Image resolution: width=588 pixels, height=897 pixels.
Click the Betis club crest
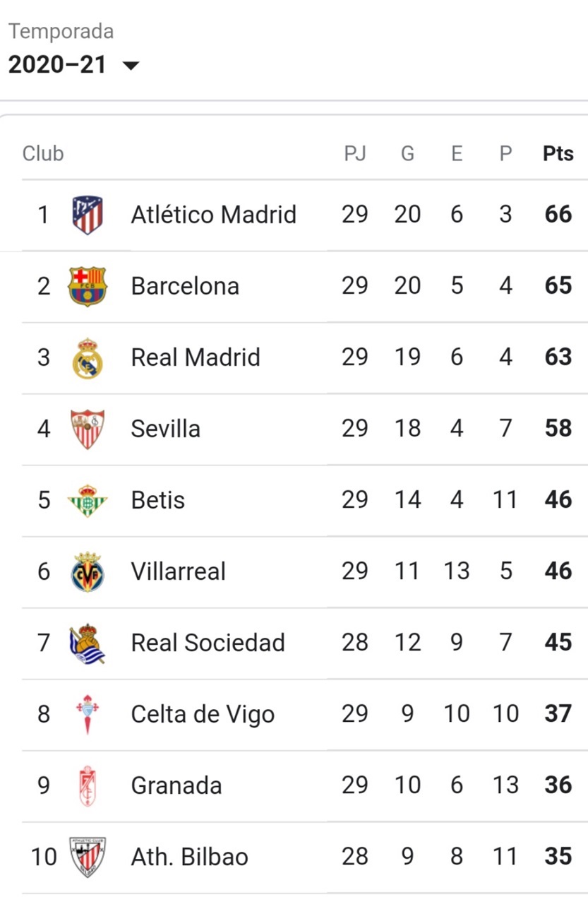pos(88,500)
